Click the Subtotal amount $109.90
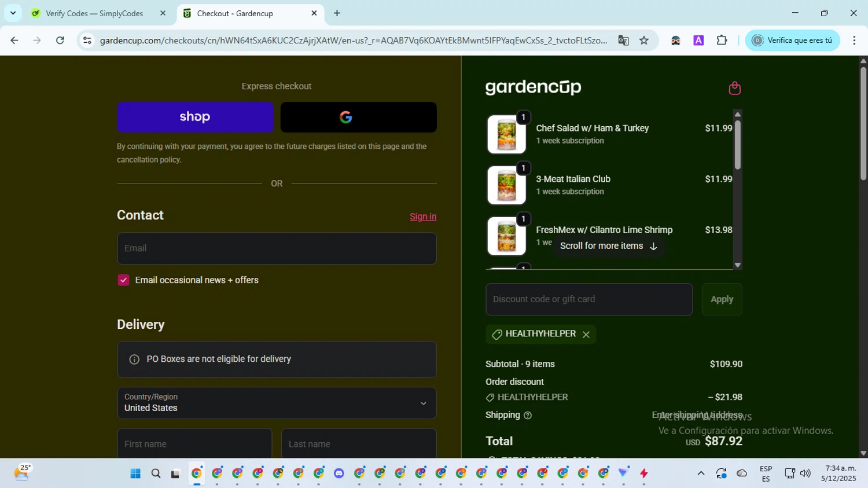The width and height of the screenshot is (868, 488). (x=726, y=364)
